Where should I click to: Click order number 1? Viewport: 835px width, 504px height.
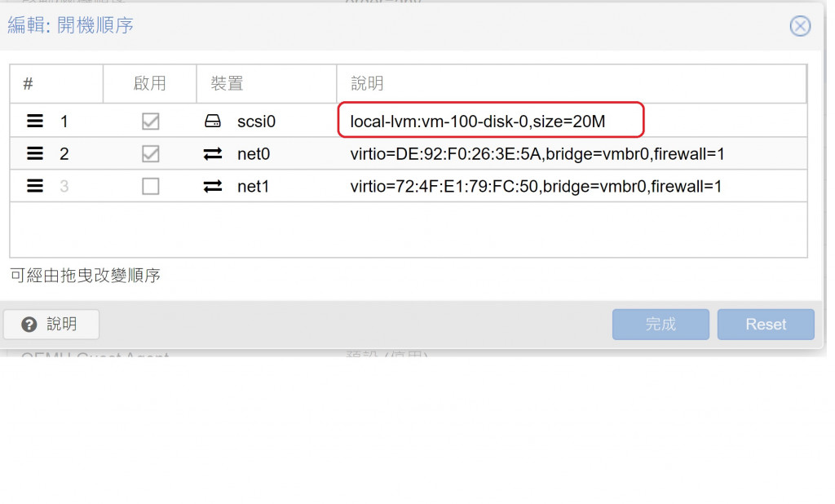click(64, 122)
